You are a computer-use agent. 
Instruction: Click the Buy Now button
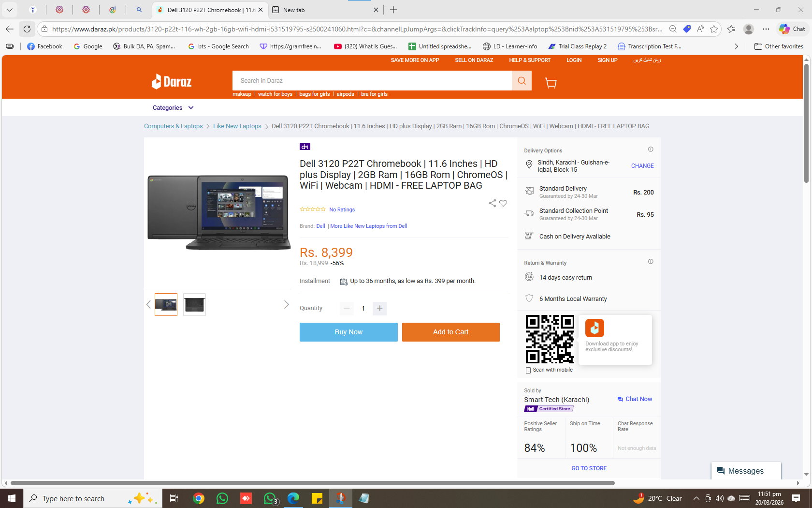tap(348, 332)
